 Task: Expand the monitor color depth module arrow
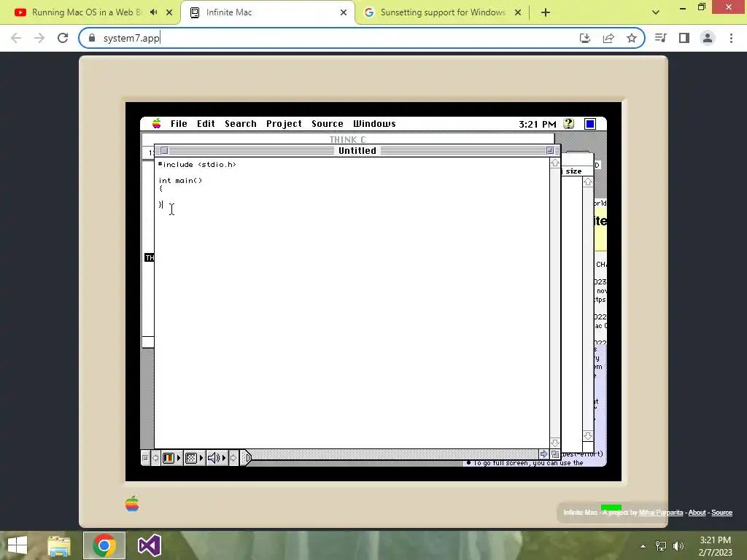tap(179, 458)
